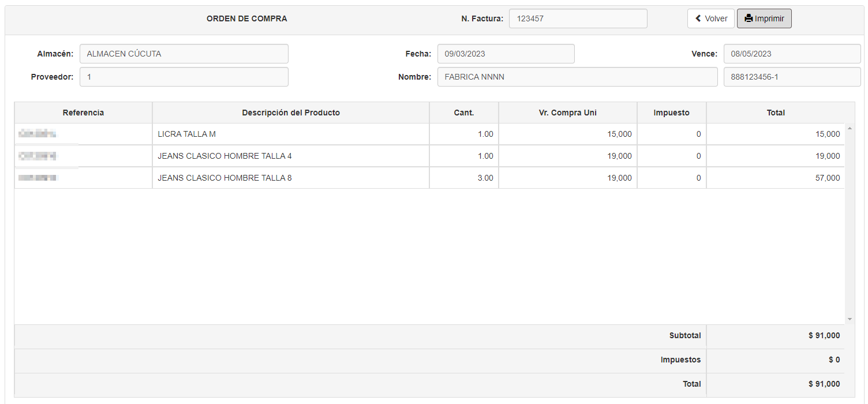This screenshot has width=868, height=404.
Task: Select the JEANS CLASICO HOMBRE TALLA 4 row
Action: coord(291,156)
